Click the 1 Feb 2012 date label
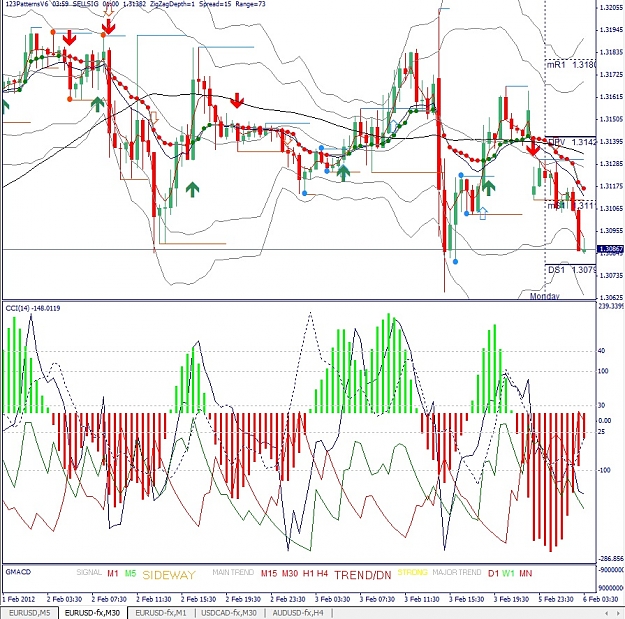This screenshot has width=625, height=619. (x=18, y=599)
